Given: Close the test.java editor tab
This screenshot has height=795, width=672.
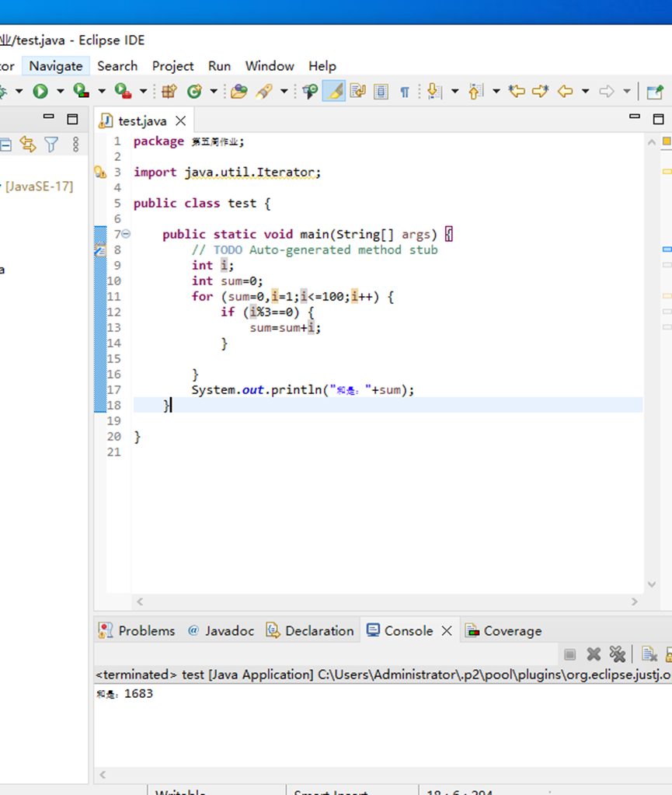Looking at the screenshot, I should click(x=180, y=120).
